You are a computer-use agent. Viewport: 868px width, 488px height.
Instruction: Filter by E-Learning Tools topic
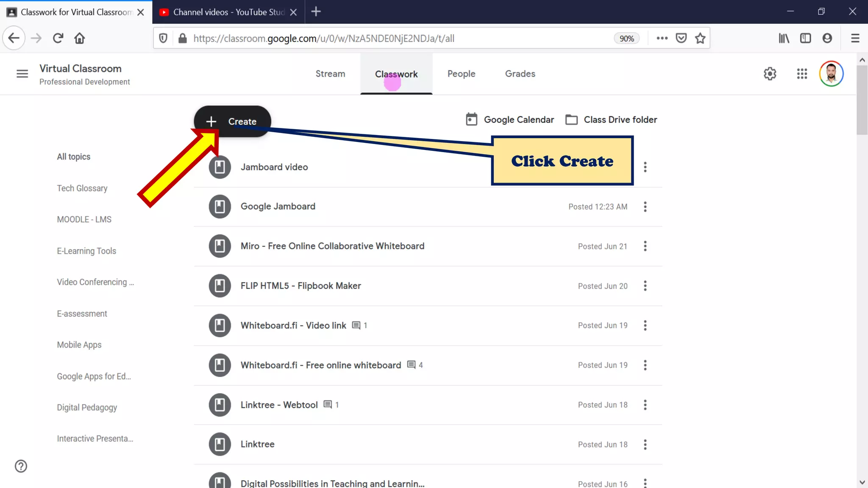pyautogui.click(x=86, y=251)
